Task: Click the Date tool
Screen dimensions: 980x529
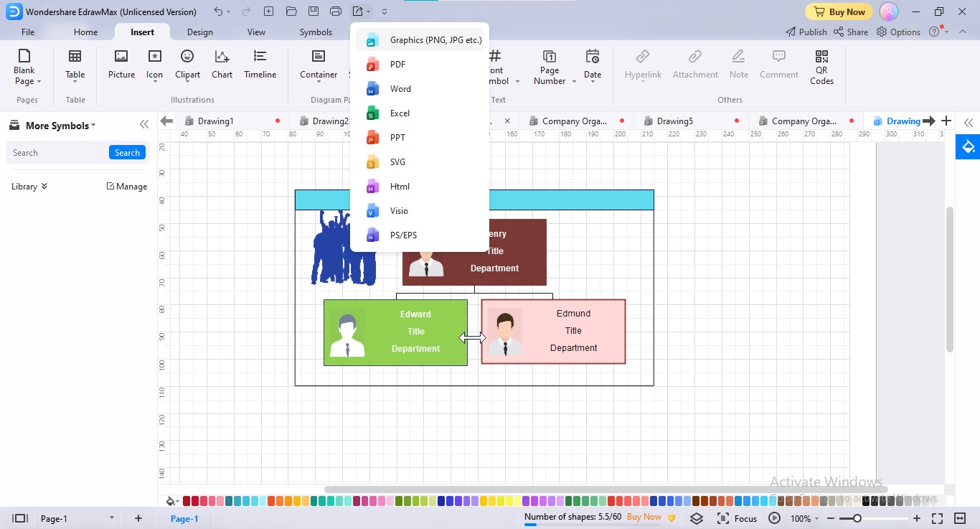Action: [593, 67]
